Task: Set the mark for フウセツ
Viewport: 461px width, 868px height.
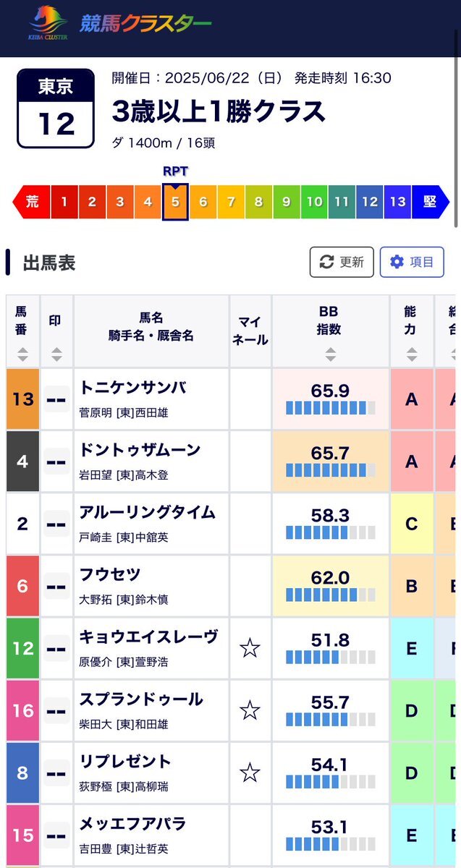Action: click(x=56, y=586)
